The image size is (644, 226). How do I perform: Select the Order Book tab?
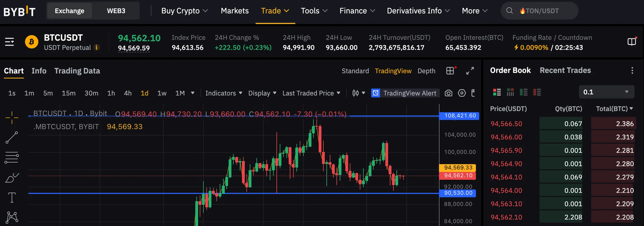[510, 71]
